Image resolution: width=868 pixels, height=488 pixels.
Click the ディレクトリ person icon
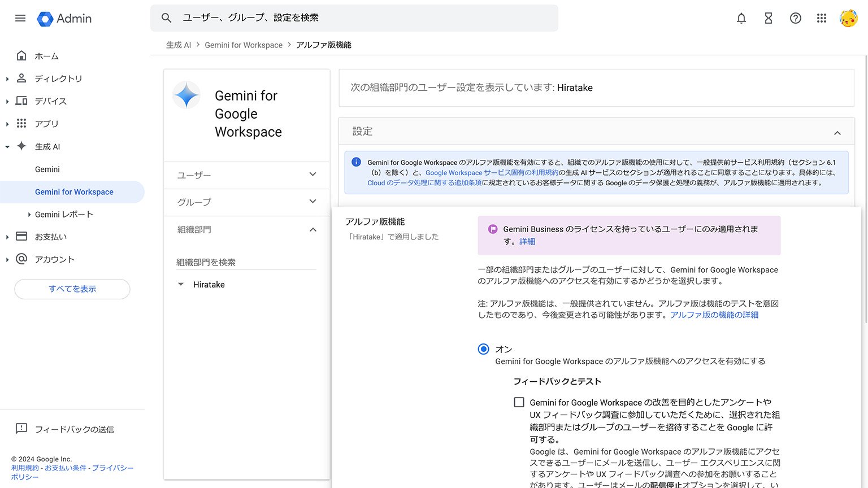(x=21, y=78)
